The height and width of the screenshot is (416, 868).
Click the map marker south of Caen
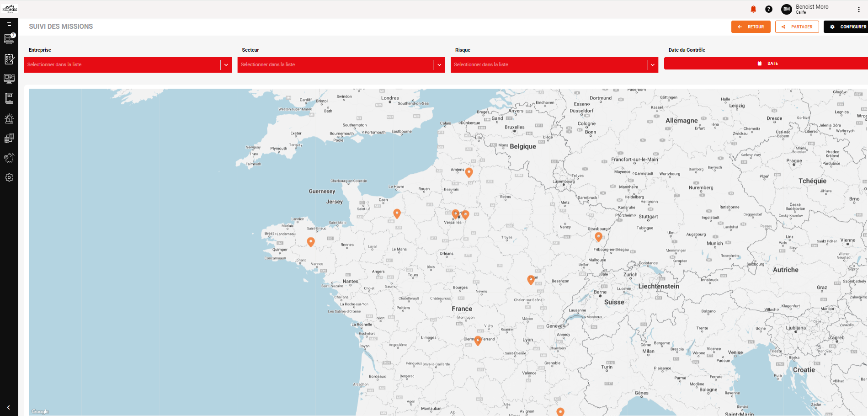tap(397, 213)
